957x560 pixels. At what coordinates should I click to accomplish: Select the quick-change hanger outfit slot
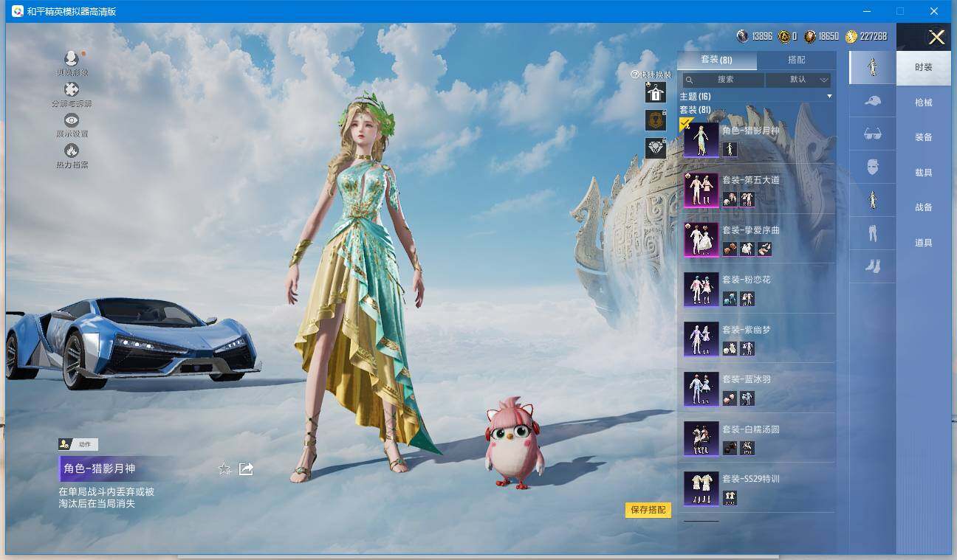point(656,92)
